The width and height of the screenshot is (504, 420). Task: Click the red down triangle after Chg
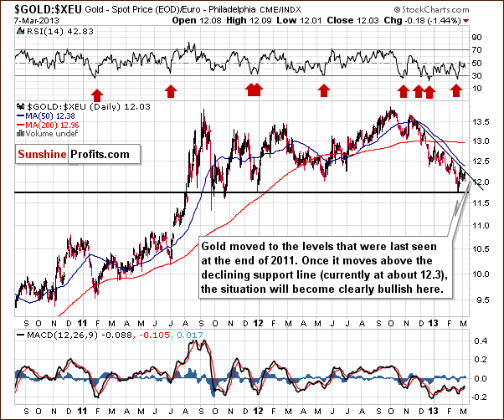[466, 21]
